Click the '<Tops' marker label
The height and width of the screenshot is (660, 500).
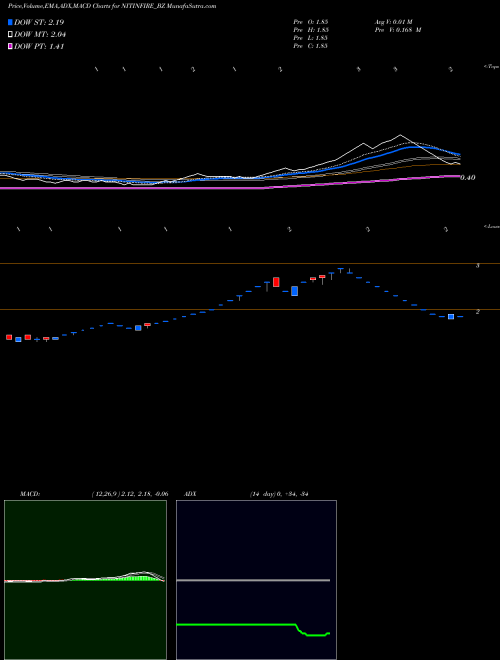tap(492, 67)
